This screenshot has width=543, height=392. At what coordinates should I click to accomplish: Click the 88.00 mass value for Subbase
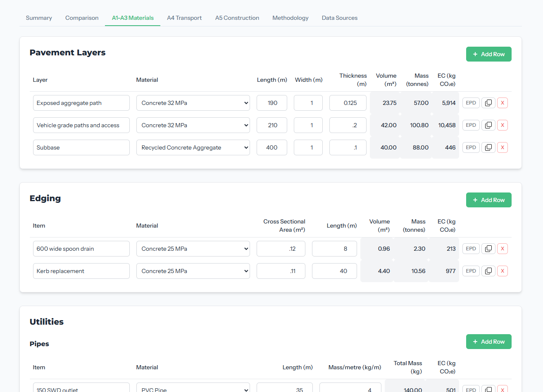click(421, 147)
